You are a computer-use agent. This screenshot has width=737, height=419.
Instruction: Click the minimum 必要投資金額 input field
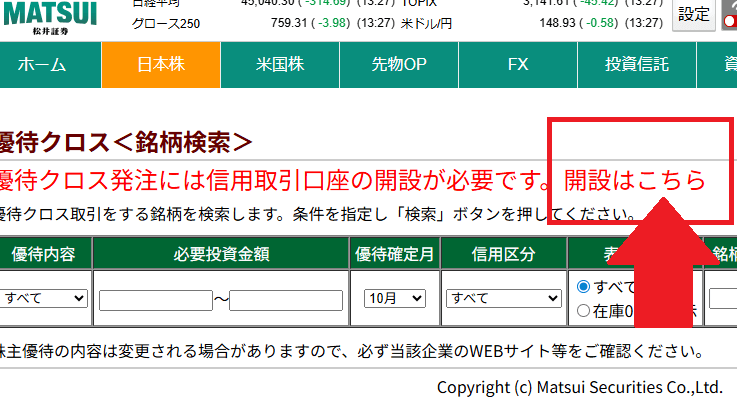[x=155, y=299]
